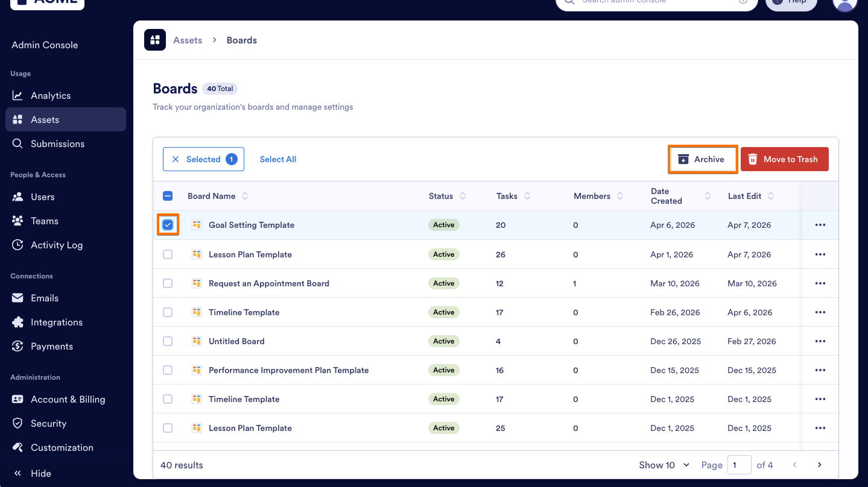Open the Show 10 results dropdown
This screenshot has width=868, height=487.
(663, 465)
